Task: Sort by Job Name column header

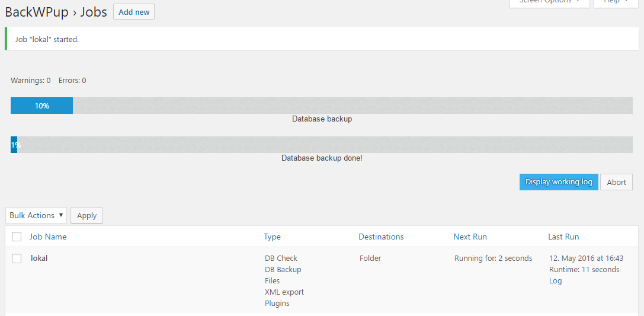Action: (48, 237)
